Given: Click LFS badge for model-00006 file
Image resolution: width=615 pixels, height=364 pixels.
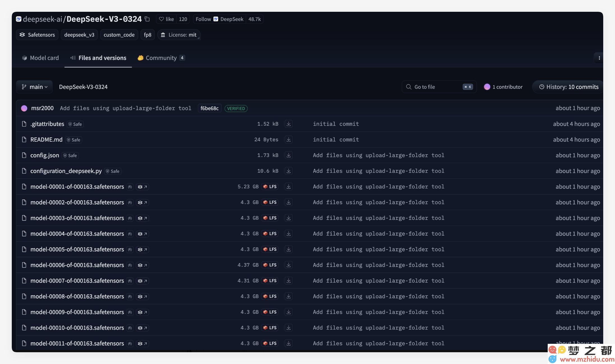Looking at the screenshot, I should point(270,265).
